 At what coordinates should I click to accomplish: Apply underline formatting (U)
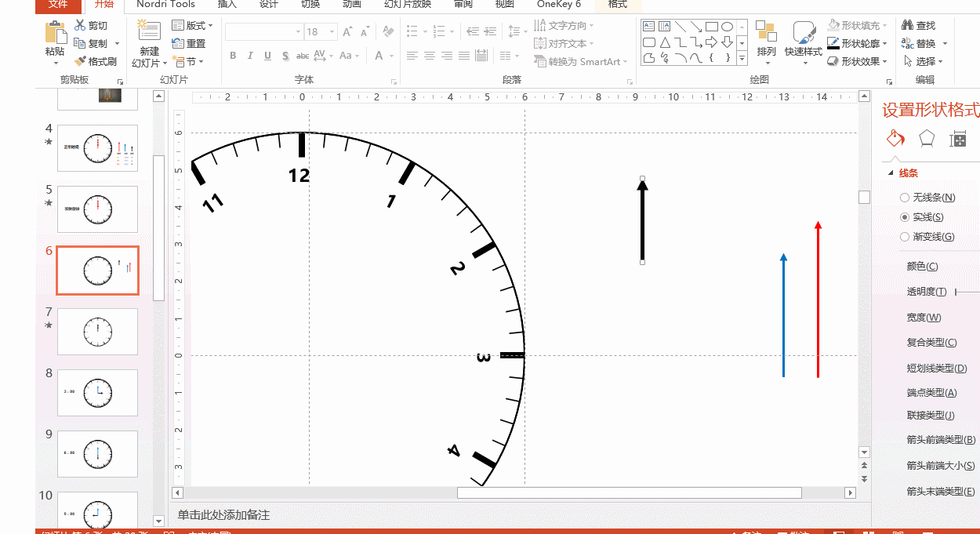267,56
